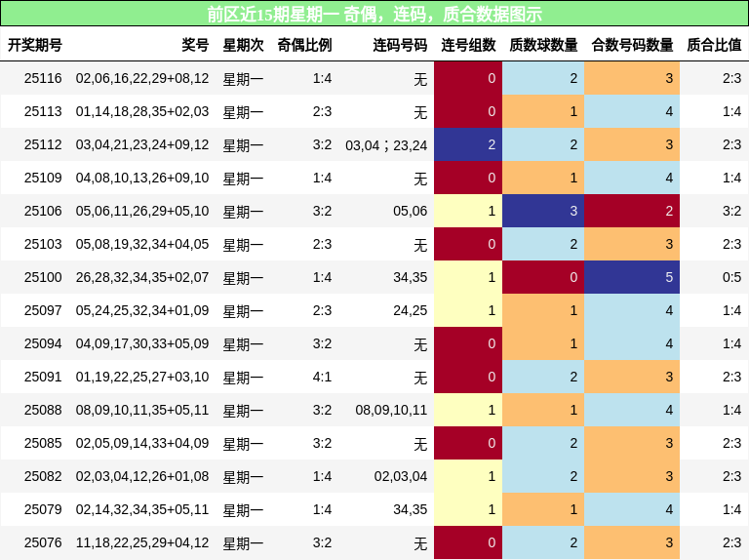Click the 质合比值 column header
The image size is (749, 560).
point(714,45)
